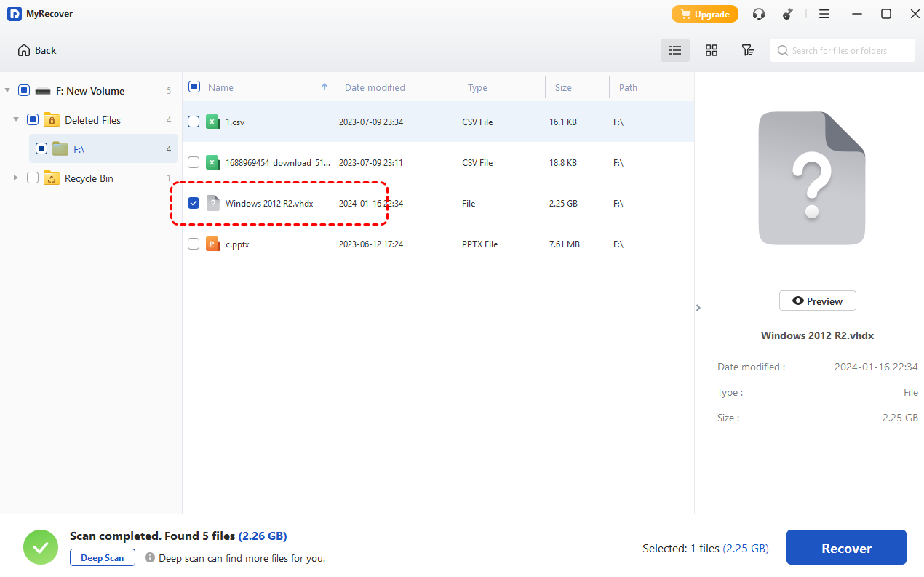Screen dimensions: 924x577
Task: Sort by Path column header
Action: click(628, 87)
